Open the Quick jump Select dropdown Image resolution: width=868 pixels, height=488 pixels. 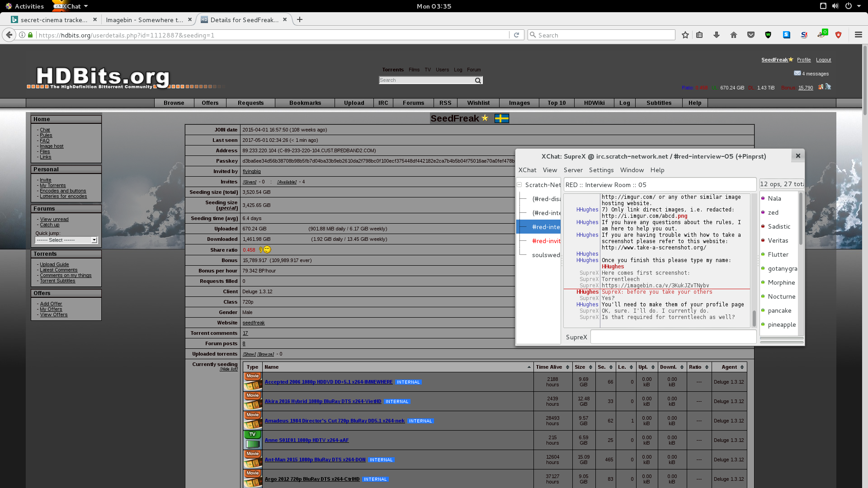pos(66,240)
